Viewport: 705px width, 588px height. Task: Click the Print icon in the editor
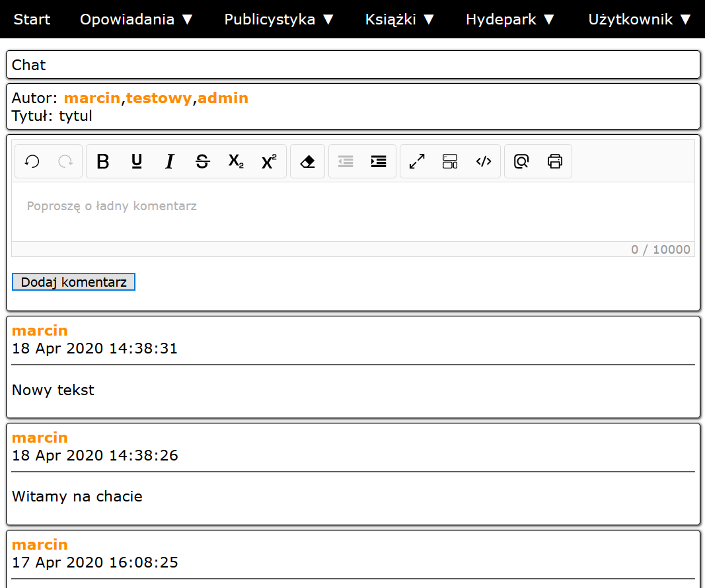[555, 162]
